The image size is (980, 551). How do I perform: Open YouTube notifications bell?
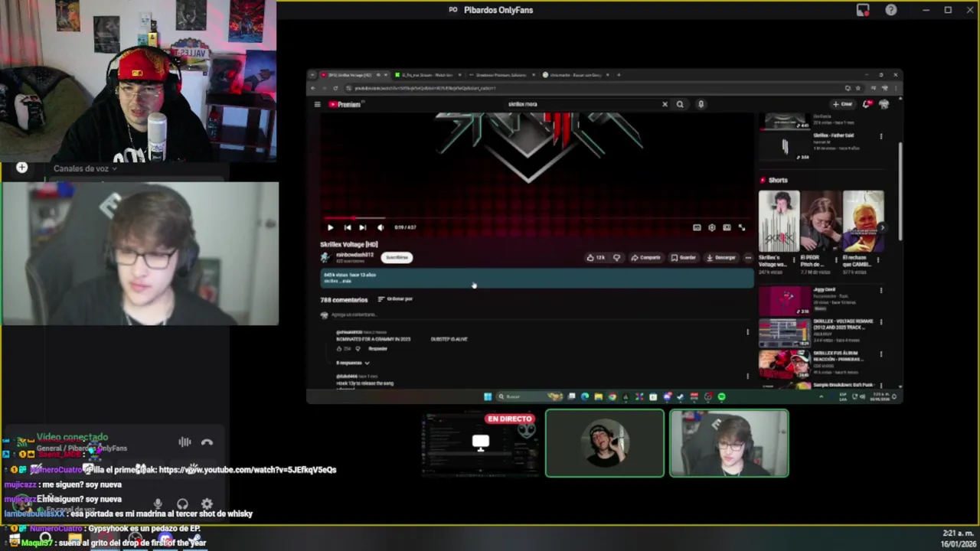[x=867, y=104]
